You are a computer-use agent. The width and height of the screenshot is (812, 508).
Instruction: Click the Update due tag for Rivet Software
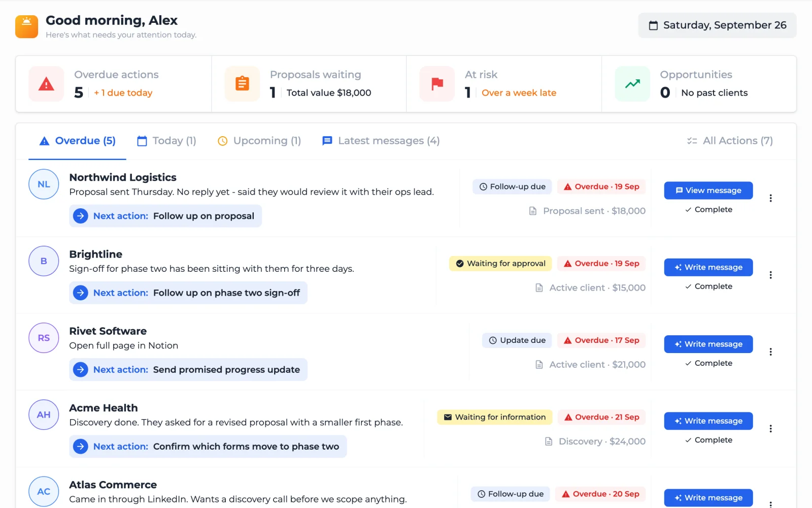(x=517, y=340)
